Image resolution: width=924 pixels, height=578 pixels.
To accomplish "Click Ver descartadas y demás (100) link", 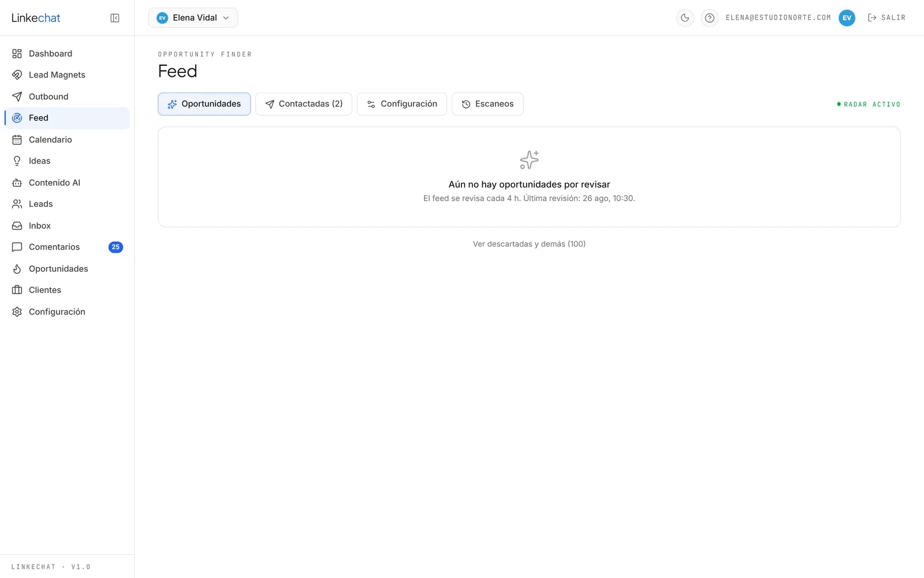I will point(529,244).
